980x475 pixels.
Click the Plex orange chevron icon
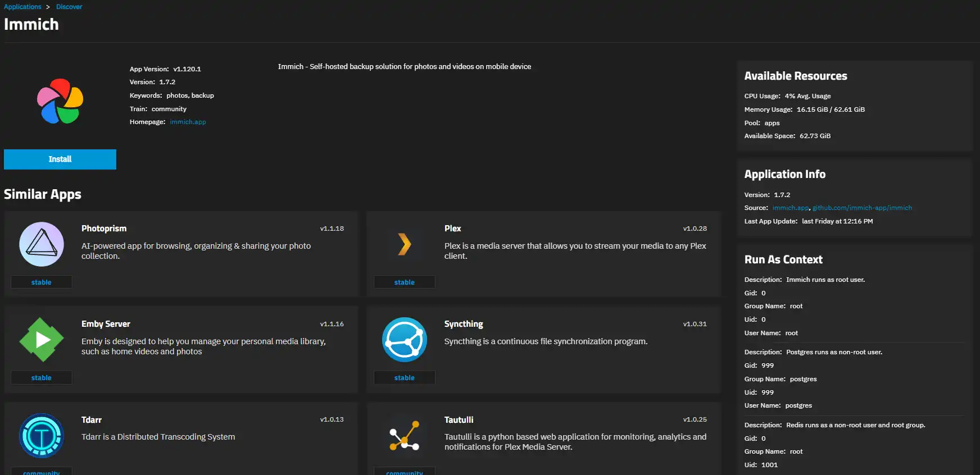404,244
